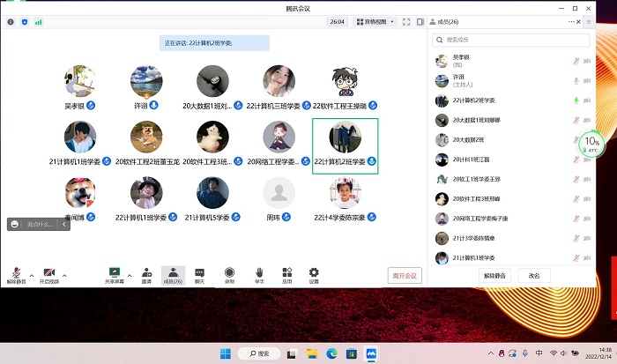Click the 搜索成员 search members field

point(511,40)
